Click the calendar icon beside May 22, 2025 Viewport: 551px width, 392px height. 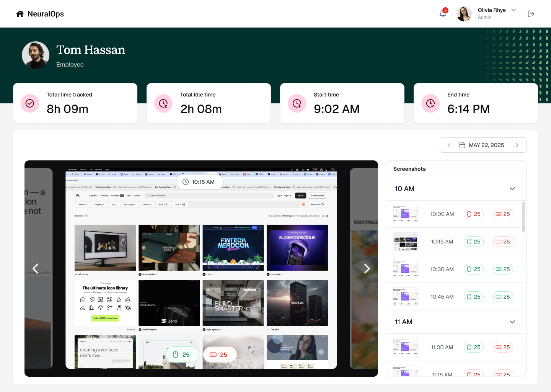point(462,145)
